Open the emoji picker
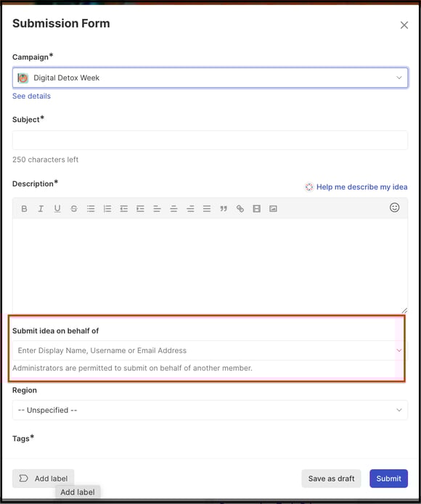The width and height of the screenshot is (421, 504). tap(395, 207)
